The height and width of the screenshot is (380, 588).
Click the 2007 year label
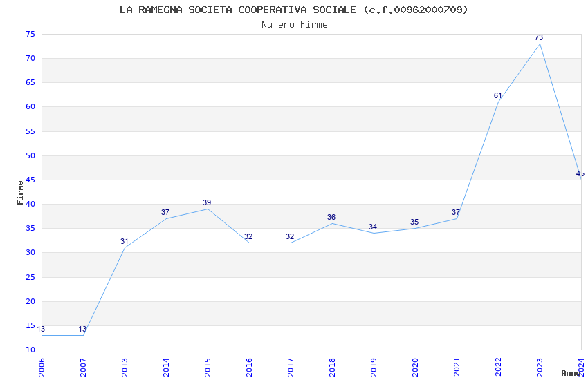pyautogui.click(x=83, y=368)
